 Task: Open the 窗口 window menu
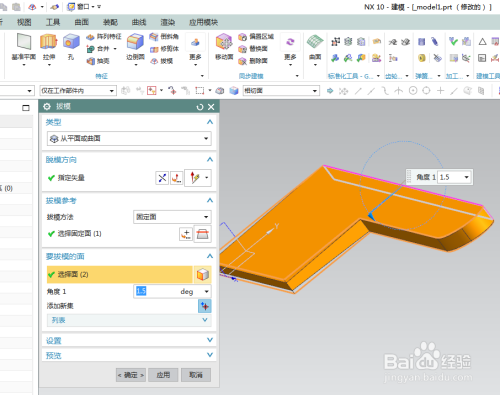(81, 7)
